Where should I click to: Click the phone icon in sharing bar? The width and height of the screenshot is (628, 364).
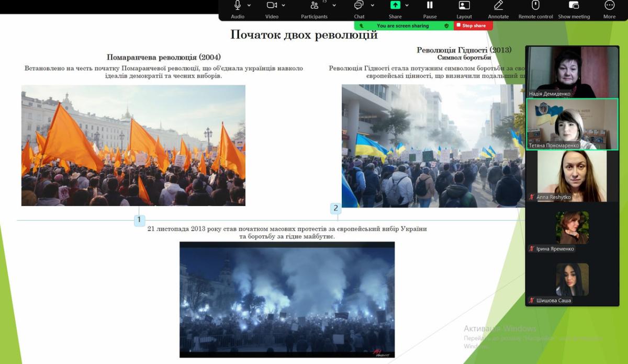pos(362,26)
